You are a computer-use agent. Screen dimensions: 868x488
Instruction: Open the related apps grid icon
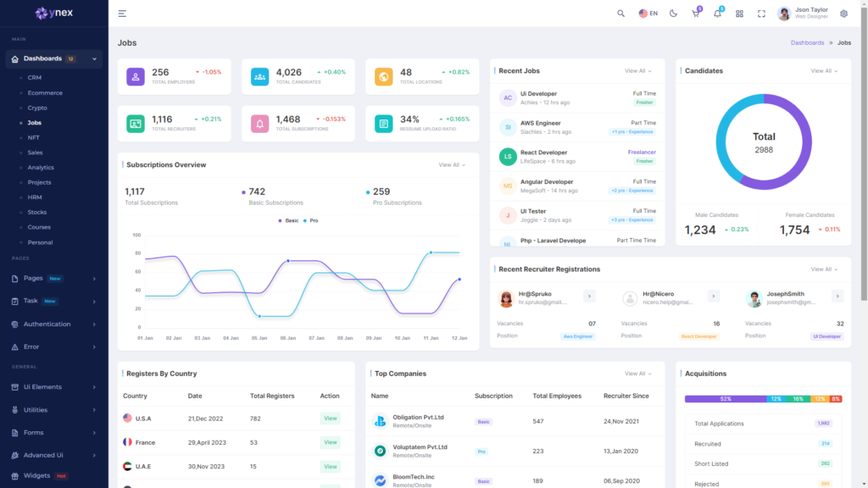pyautogui.click(x=739, y=14)
